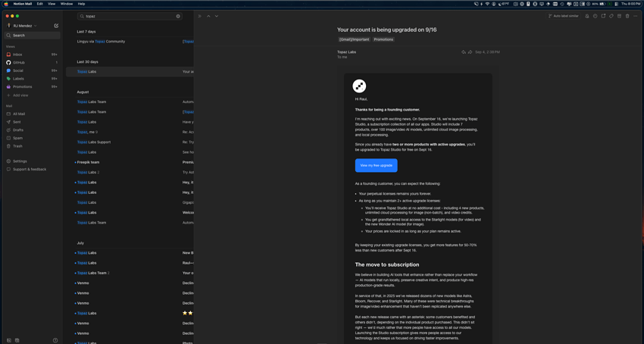Click the Promotions label chip on email
Viewport: 644px width, 344px height.
coord(383,39)
